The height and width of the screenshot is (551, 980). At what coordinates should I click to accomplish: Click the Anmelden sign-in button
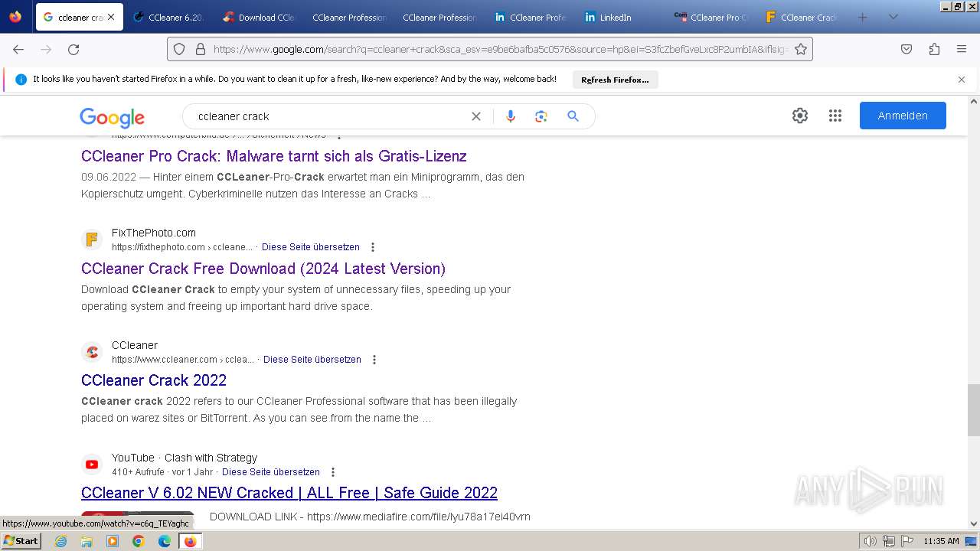[x=903, y=116]
